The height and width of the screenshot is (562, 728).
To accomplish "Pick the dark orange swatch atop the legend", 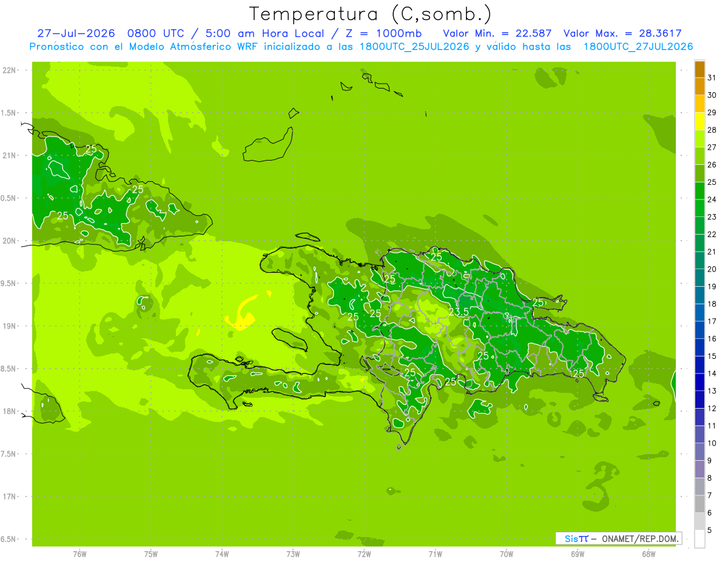I will (x=700, y=69).
